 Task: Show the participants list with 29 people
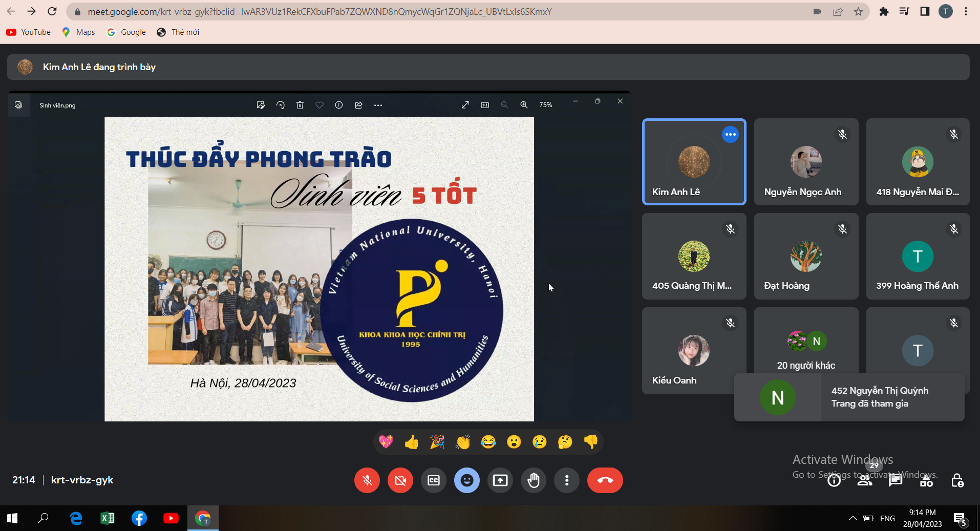tap(865, 480)
